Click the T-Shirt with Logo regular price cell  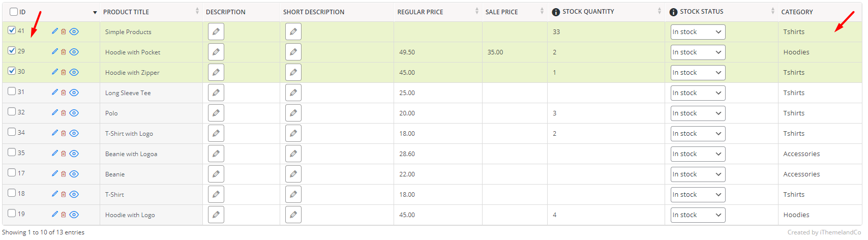click(407, 134)
